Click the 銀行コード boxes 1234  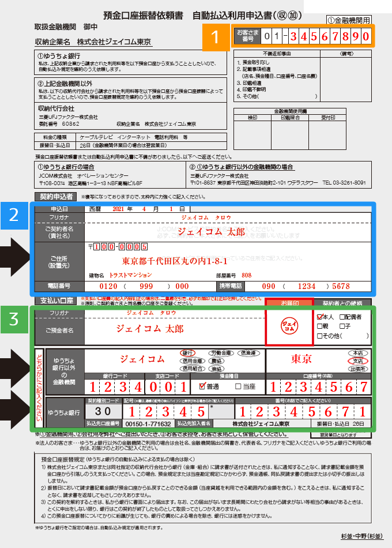115,387
